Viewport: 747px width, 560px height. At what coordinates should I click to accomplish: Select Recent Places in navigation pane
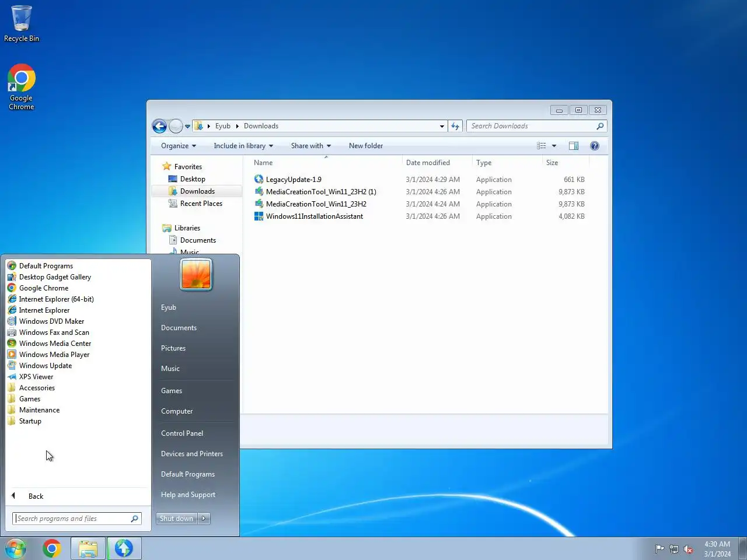click(201, 204)
